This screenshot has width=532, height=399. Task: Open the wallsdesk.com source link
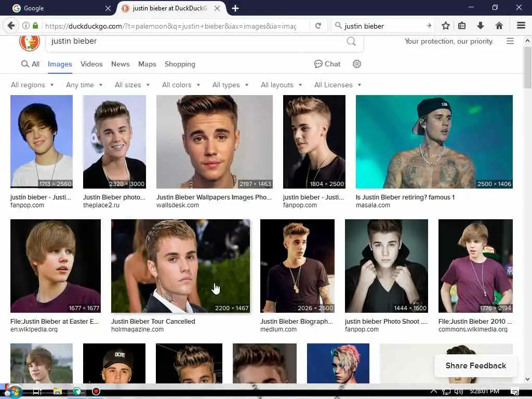[178, 205]
